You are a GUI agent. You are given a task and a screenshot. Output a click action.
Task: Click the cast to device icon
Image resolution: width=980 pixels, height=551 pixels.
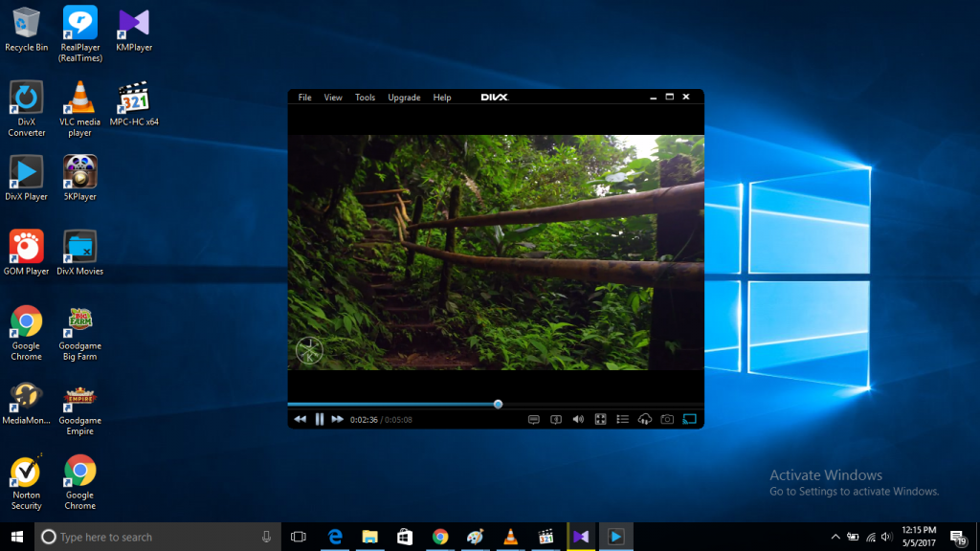coord(689,419)
